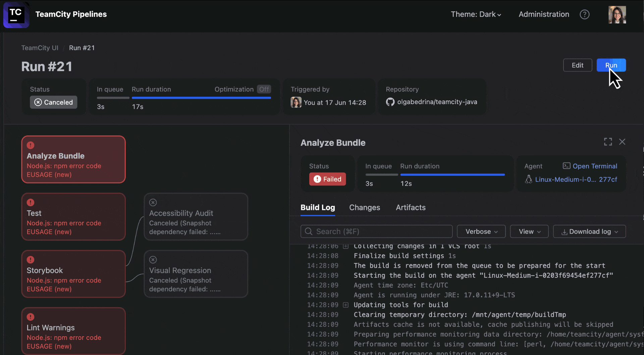Select the Storybook job card
644x355 pixels.
point(73,274)
